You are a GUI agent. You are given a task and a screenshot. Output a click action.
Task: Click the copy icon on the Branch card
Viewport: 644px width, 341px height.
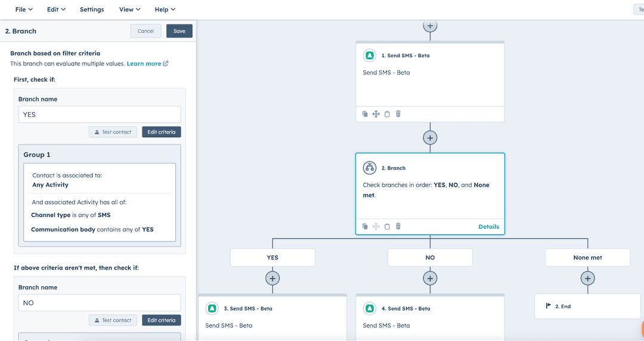(x=365, y=227)
